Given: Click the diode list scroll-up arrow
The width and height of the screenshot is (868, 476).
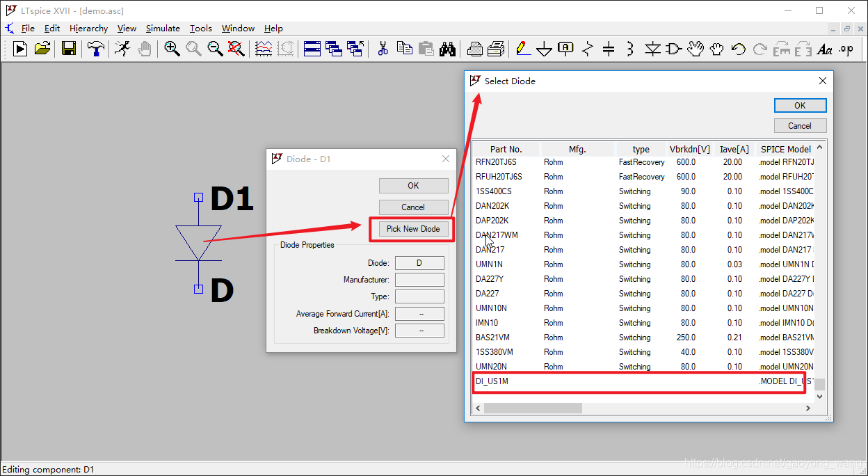Looking at the screenshot, I should [x=819, y=148].
